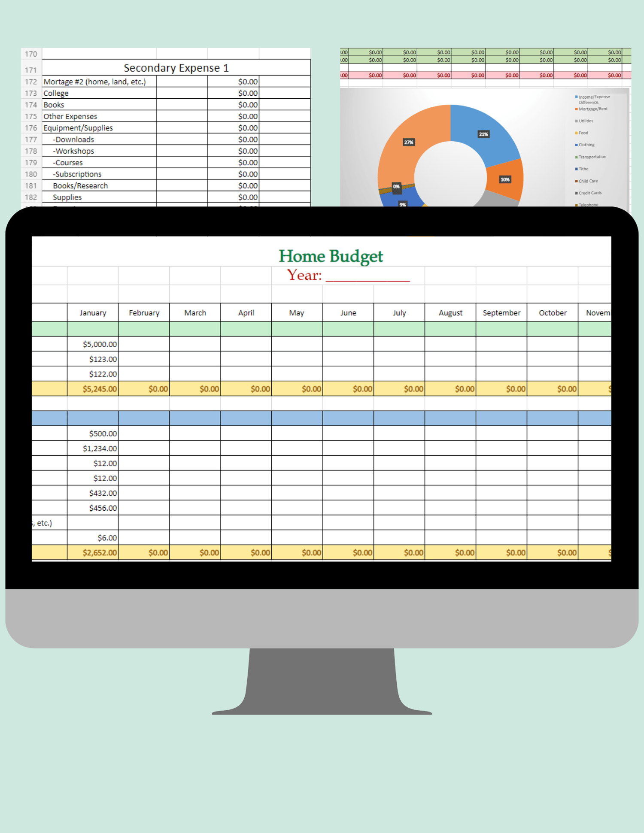Select 'Credit Cards' legend entry

pos(588,193)
